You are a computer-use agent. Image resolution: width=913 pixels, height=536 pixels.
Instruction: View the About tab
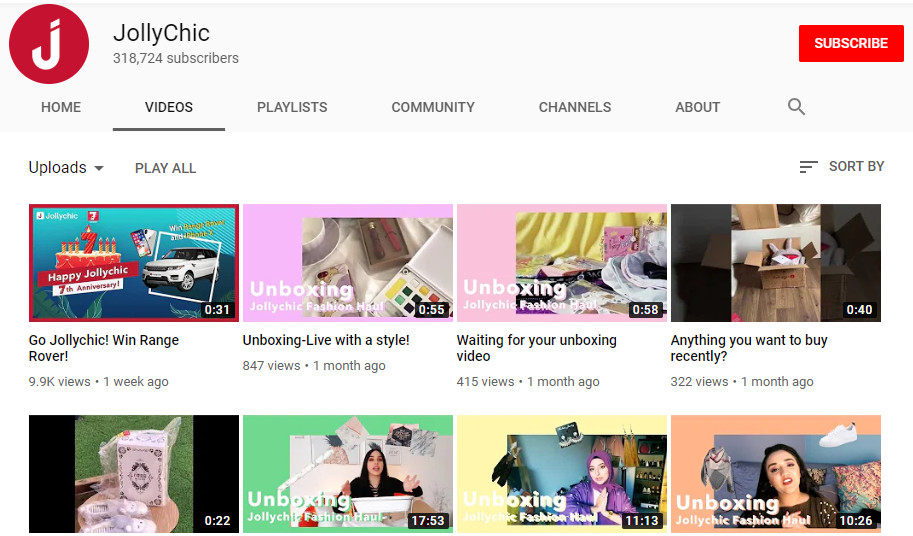pyautogui.click(x=697, y=107)
